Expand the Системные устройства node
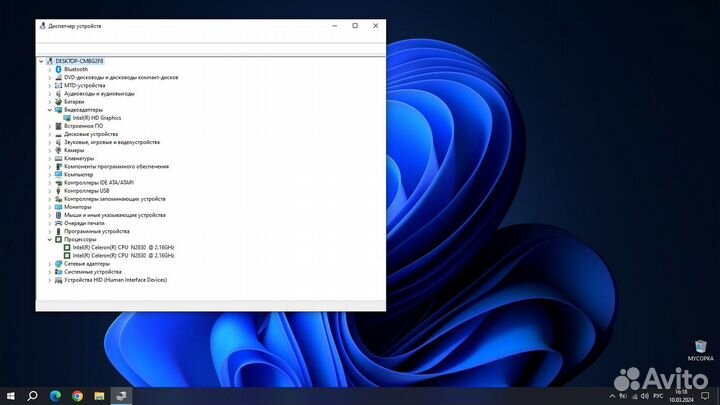 coord(50,272)
